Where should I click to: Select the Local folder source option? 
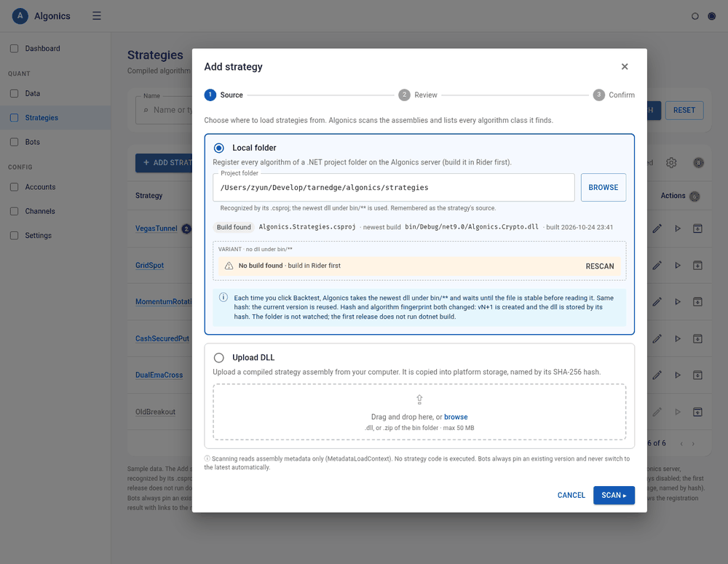[x=218, y=148]
